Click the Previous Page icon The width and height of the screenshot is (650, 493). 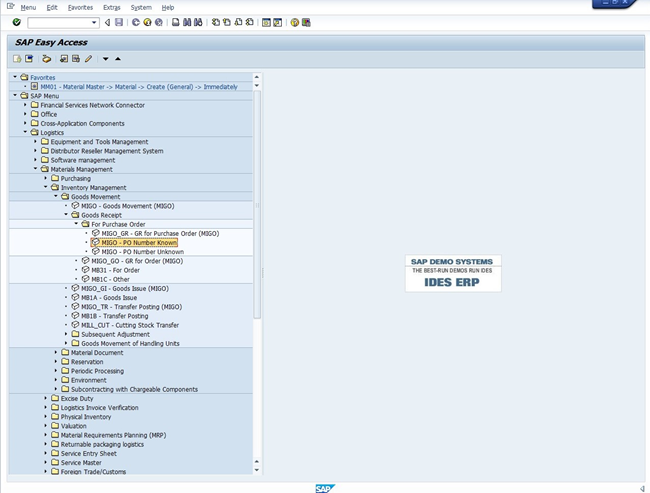[227, 22]
